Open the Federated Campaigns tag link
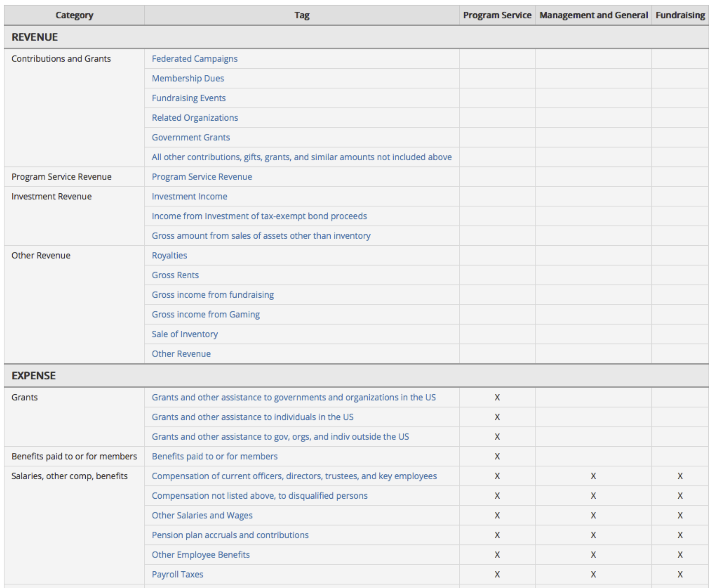Image resolution: width=712 pixels, height=588 pixels. [194, 59]
